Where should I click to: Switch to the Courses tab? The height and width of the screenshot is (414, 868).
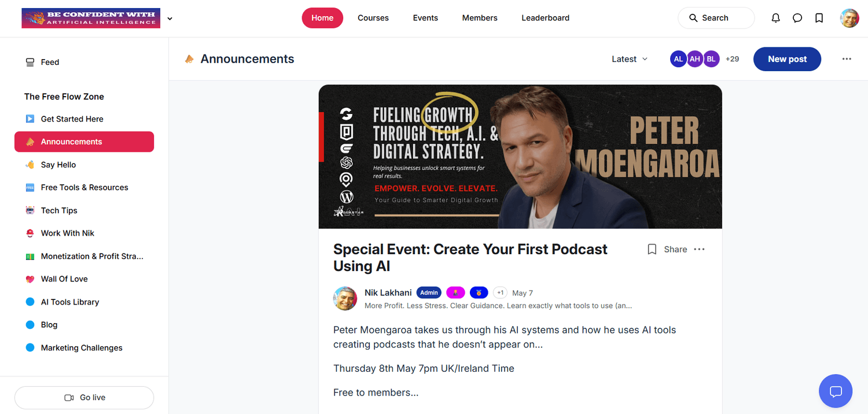(x=373, y=18)
